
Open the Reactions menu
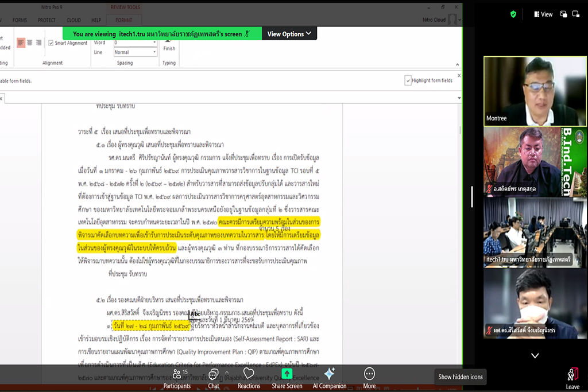(249, 378)
